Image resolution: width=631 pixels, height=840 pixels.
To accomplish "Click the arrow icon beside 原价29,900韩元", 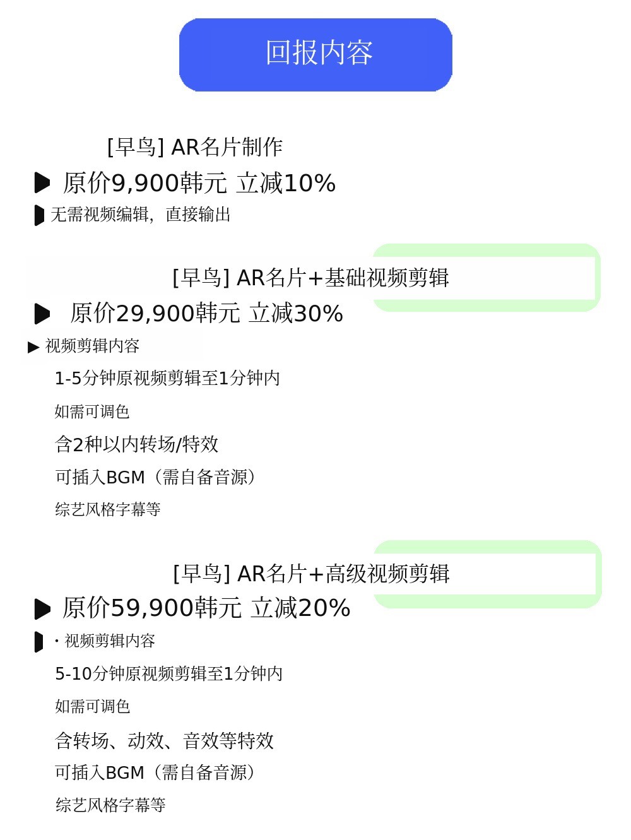I will point(42,314).
